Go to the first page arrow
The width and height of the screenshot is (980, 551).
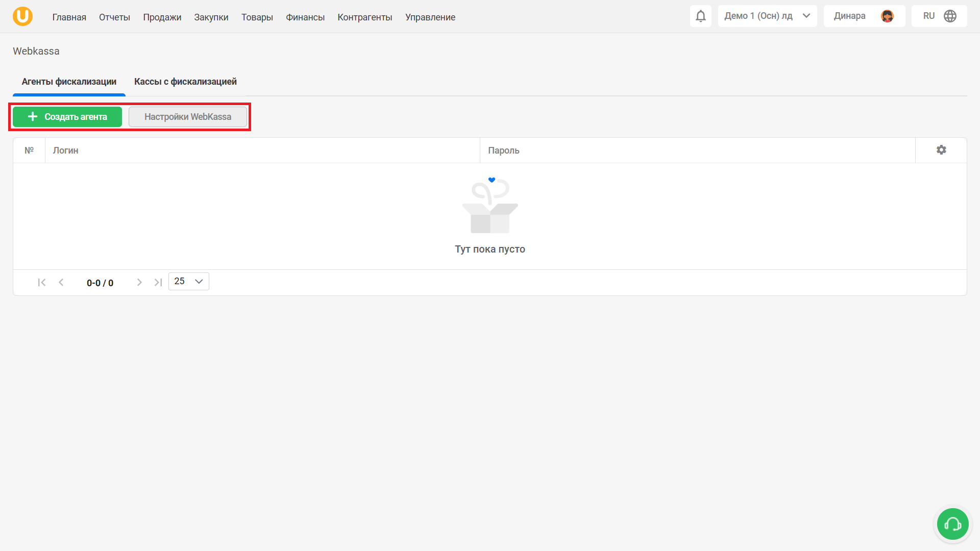pos(42,282)
